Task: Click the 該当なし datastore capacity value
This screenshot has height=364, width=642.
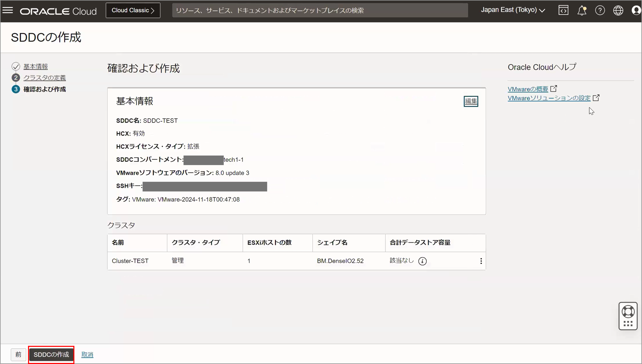Action: (x=402, y=261)
